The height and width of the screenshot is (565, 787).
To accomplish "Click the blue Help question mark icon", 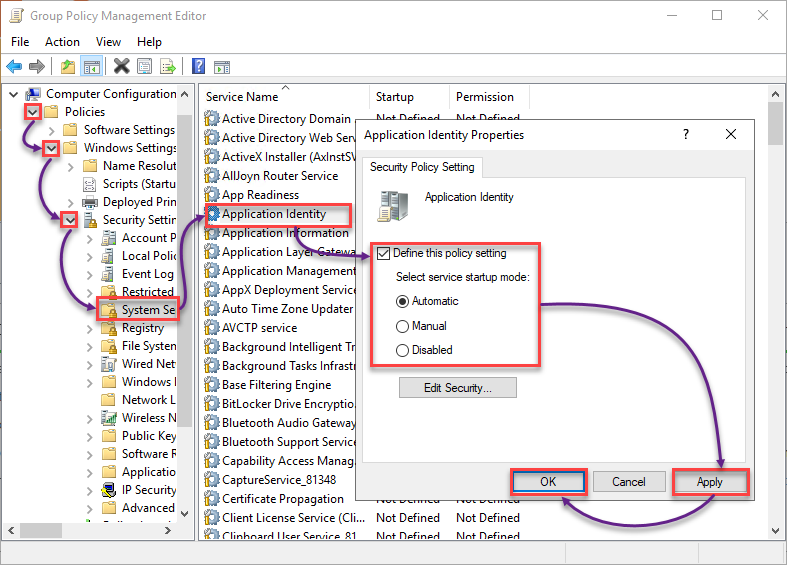I will (199, 66).
